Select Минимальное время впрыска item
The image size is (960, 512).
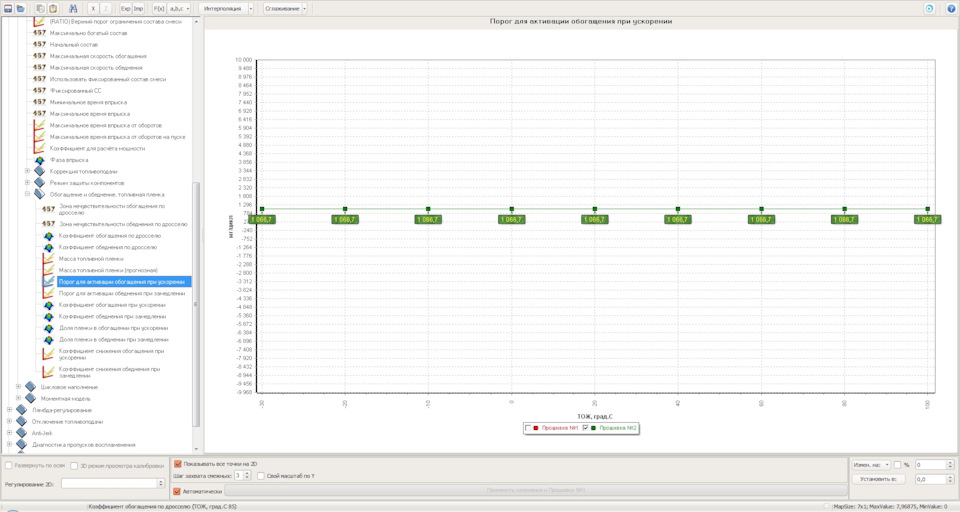click(88, 102)
